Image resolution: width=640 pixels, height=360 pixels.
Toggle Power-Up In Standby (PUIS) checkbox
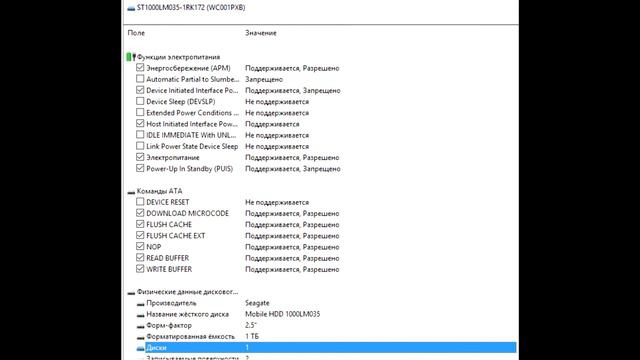coord(140,168)
